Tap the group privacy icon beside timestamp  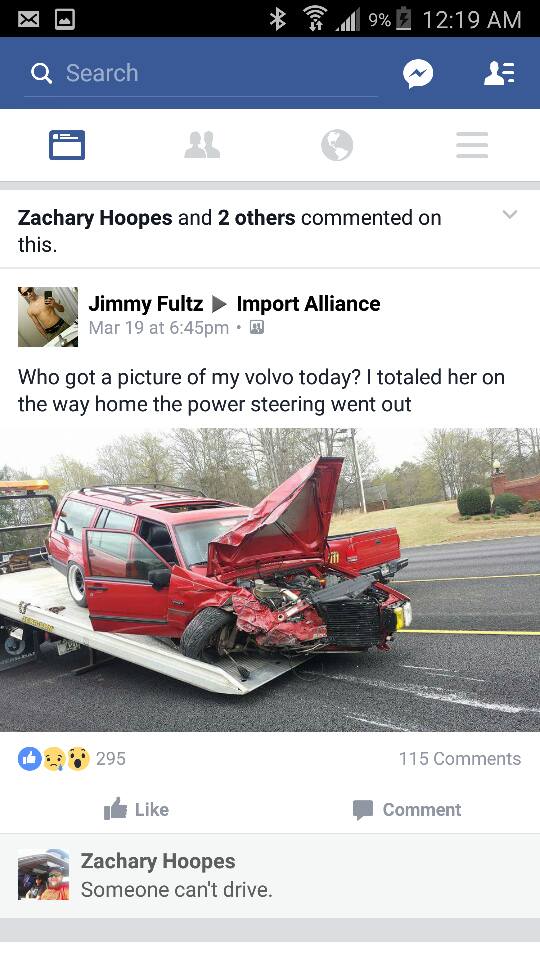pos(257,328)
